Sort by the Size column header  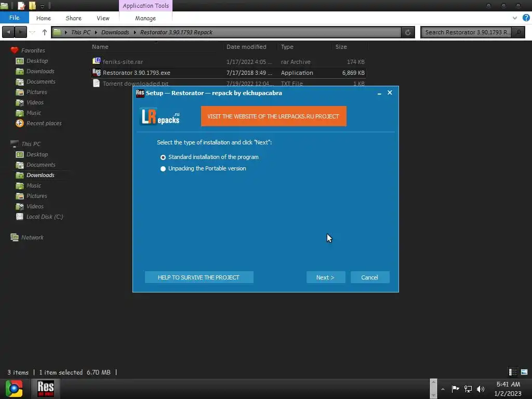pyautogui.click(x=341, y=47)
